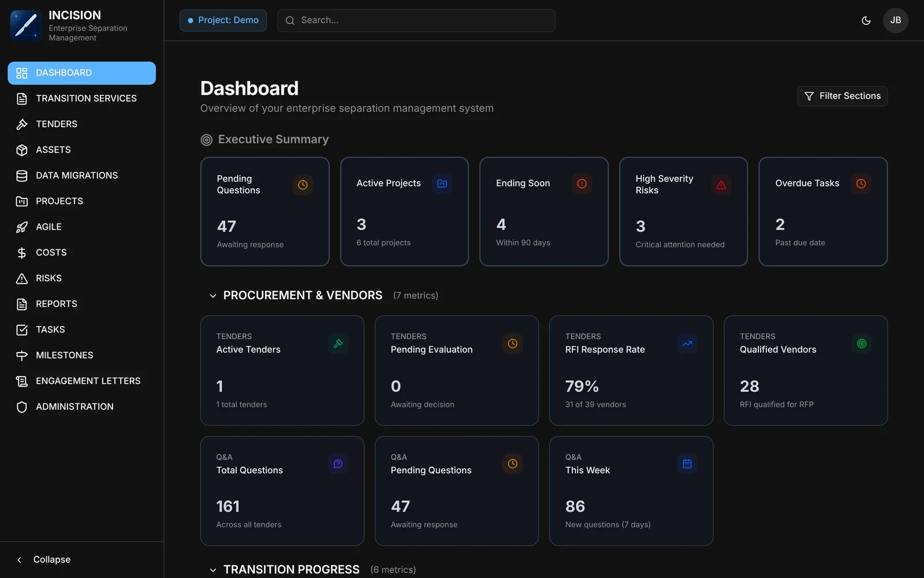Collapse the sidebar

pos(44,560)
